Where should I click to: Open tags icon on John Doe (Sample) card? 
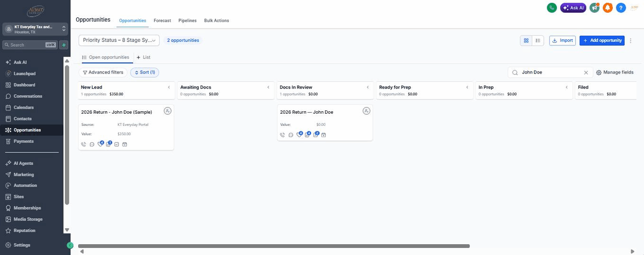100,144
